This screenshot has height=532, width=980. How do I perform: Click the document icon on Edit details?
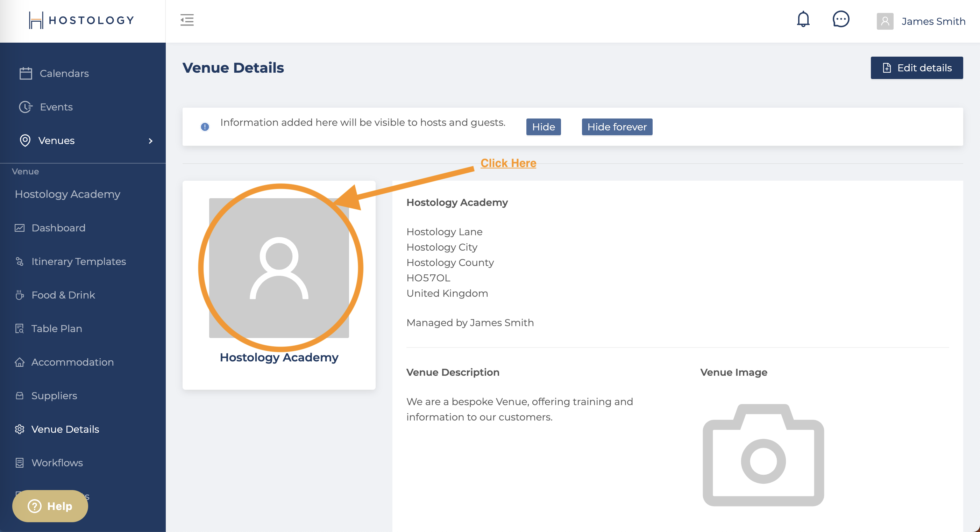click(x=887, y=68)
